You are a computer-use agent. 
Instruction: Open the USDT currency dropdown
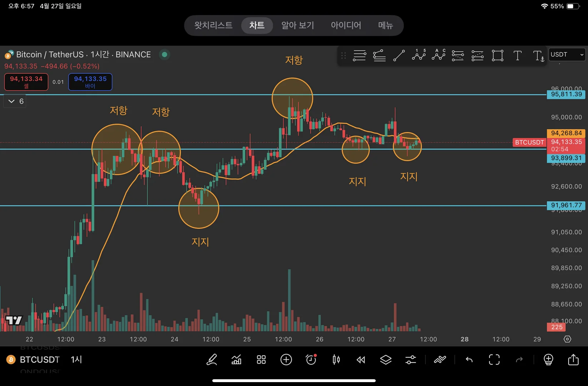pos(567,54)
